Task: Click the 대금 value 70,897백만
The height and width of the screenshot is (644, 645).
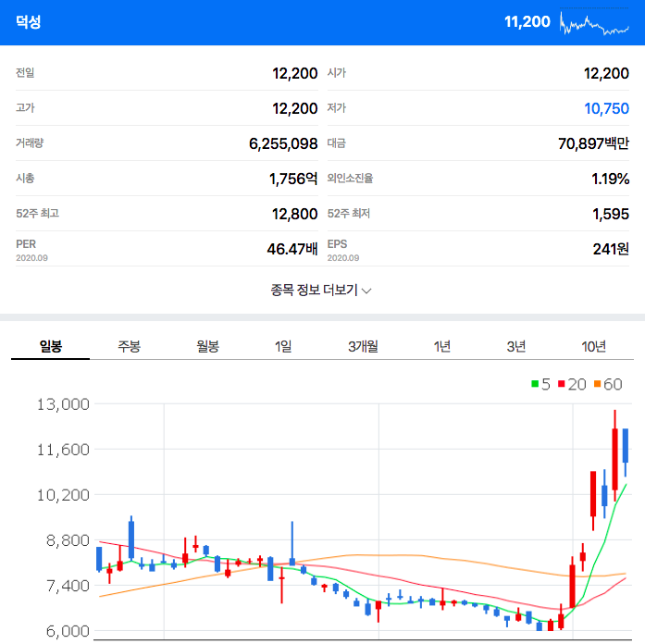Action: coord(593,143)
